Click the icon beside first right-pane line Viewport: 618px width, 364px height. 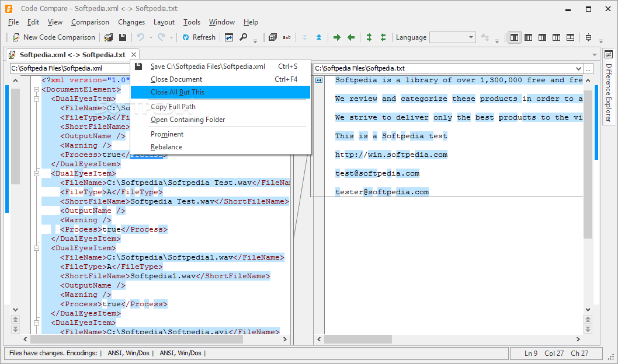click(x=319, y=80)
